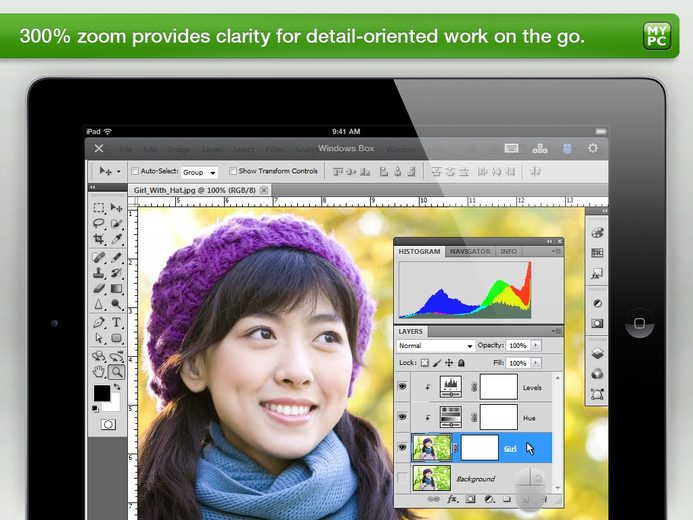Select the Quick Selection tool
The width and height of the screenshot is (693, 520).
pyautogui.click(x=117, y=224)
